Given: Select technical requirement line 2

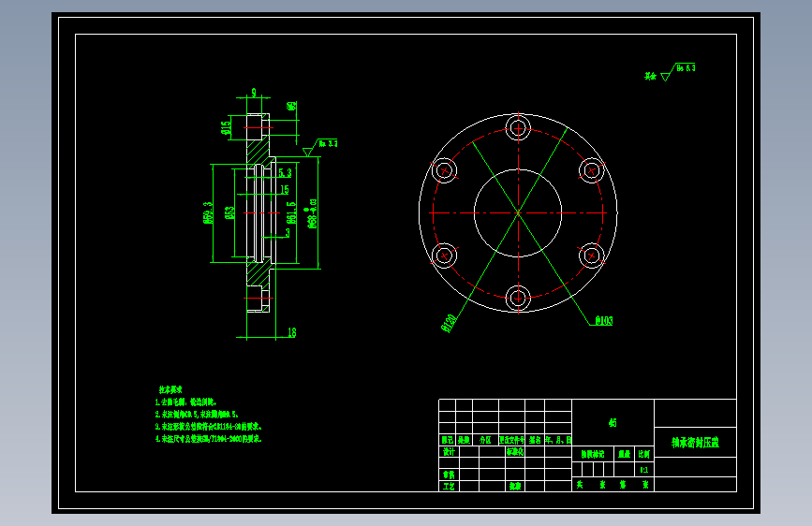Looking at the screenshot, I should 197,415.
